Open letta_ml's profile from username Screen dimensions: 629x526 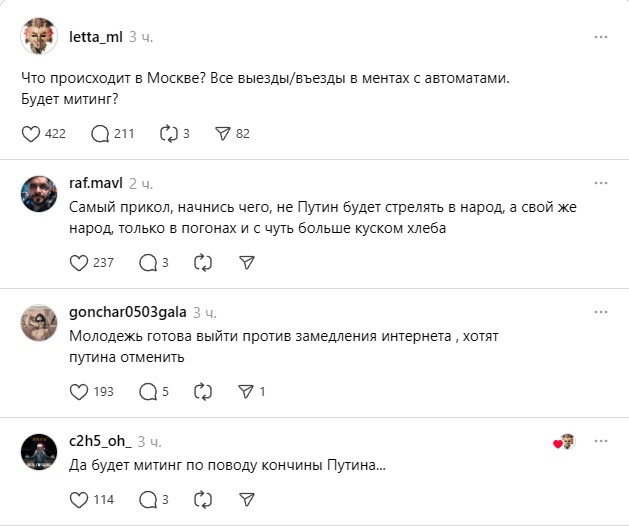click(95, 37)
